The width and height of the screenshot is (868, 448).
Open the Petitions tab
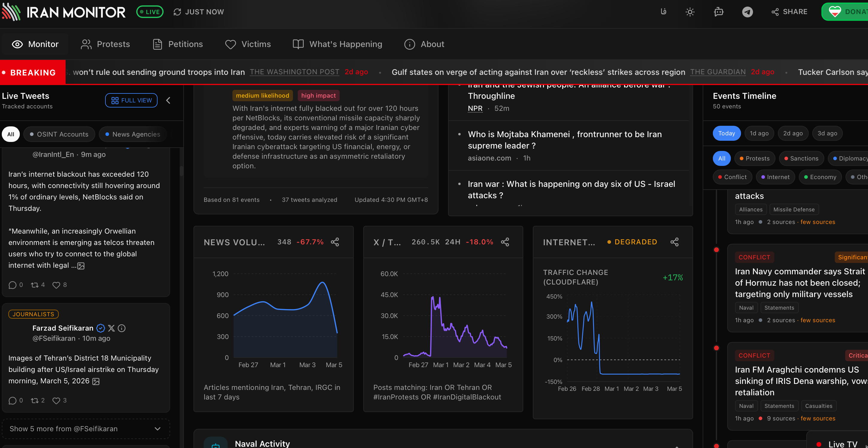tap(178, 44)
